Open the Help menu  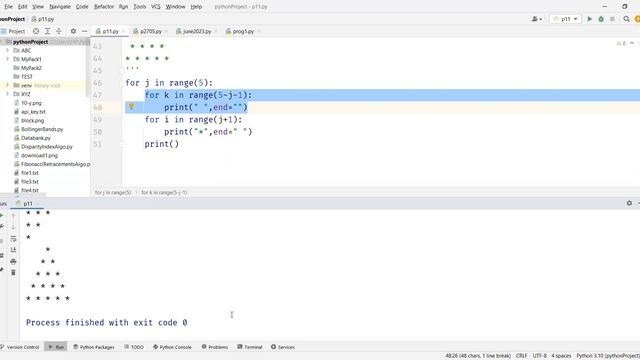(196, 7)
